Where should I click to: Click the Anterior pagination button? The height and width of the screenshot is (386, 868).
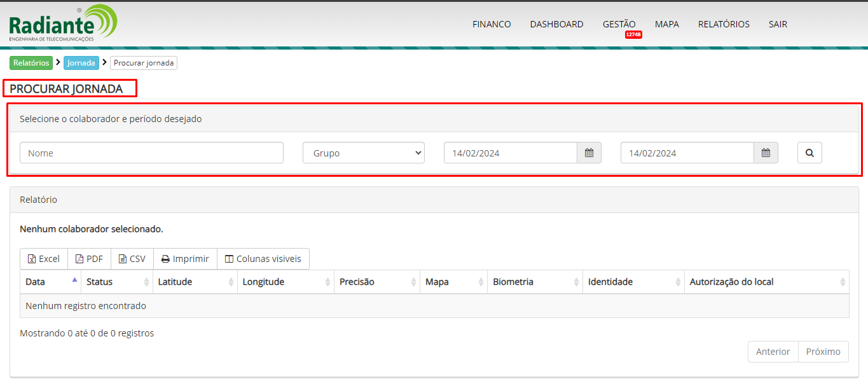coord(773,352)
